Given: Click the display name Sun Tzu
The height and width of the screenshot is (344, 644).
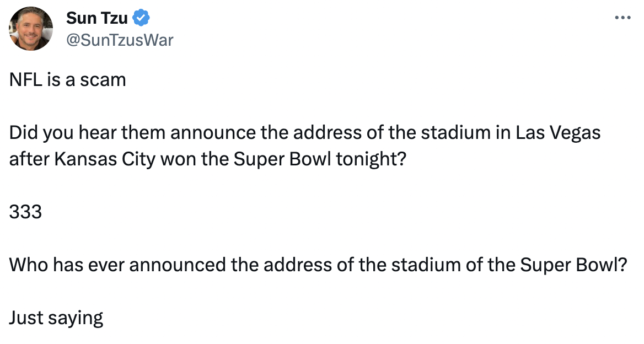Looking at the screenshot, I should pos(97,18).
